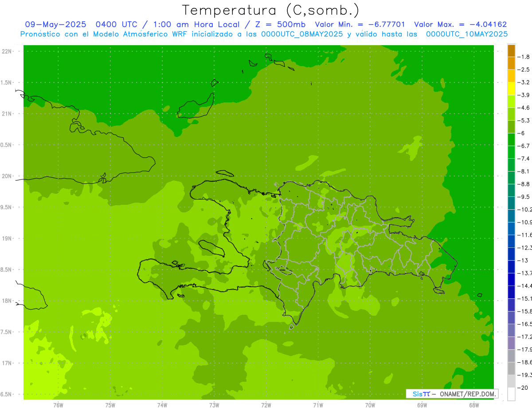The width and height of the screenshot is (532, 411).
Task: Select the light green swatch between -4.6 and -5.3
Action: 511,114
